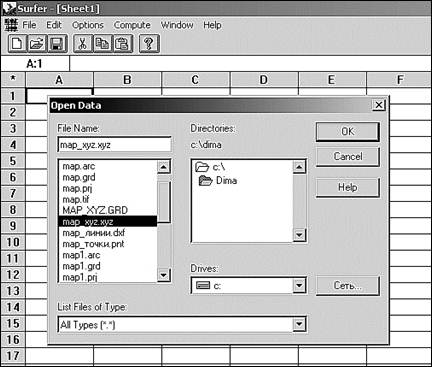Click the Help button in Open Data dialog
Screen dimensions: 432x367
click(348, 188)
